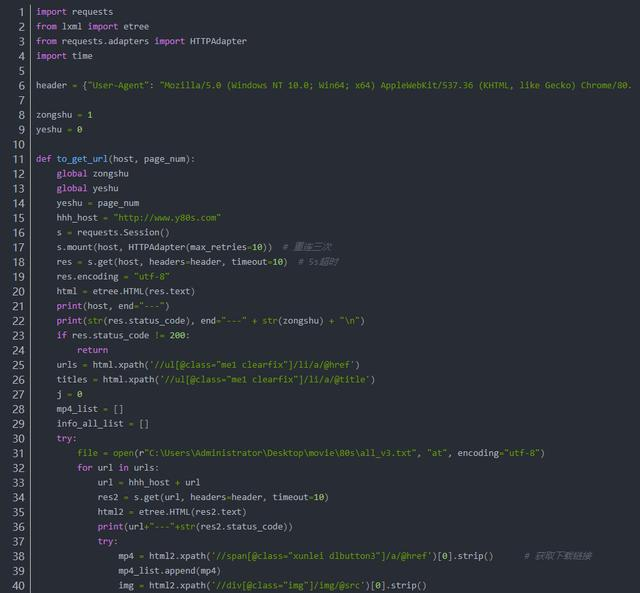Click line number 1 in the gutter
Screen dimensions: 640x593
coord(21,12)
